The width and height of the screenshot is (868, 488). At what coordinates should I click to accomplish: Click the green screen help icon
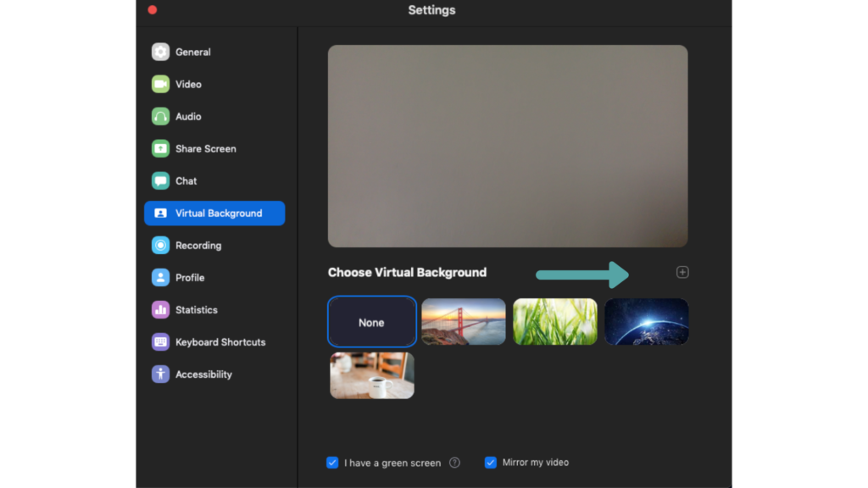pyautogui.click(x=454, y=463)
